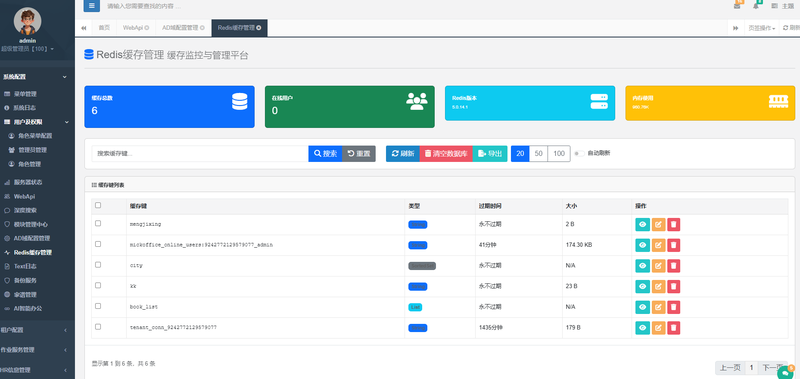Check the city row checkbox

pyautogui.click(x=98, y=265)
